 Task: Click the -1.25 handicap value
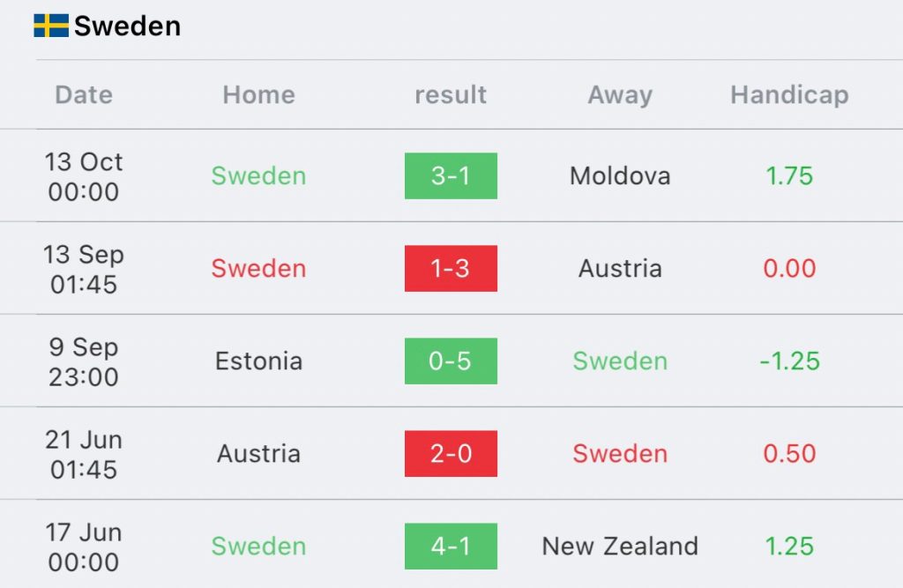pyautogui.click(x=789, y=361)
